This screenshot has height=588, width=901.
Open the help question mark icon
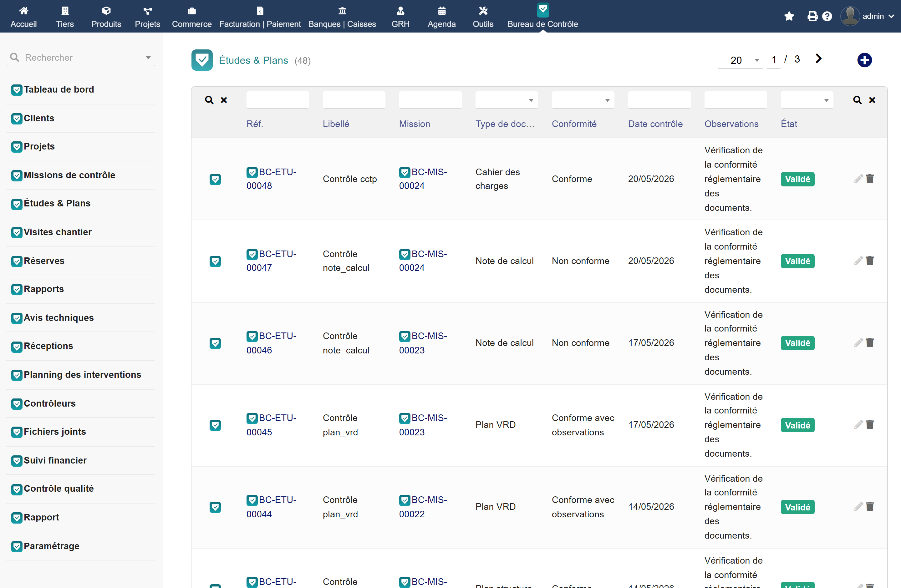[827, 16]
